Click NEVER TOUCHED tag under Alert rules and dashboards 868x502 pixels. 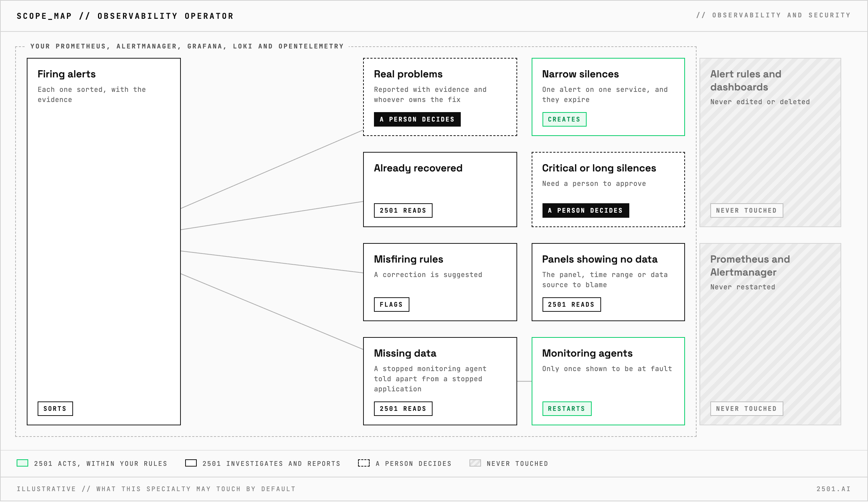point(746,210)
